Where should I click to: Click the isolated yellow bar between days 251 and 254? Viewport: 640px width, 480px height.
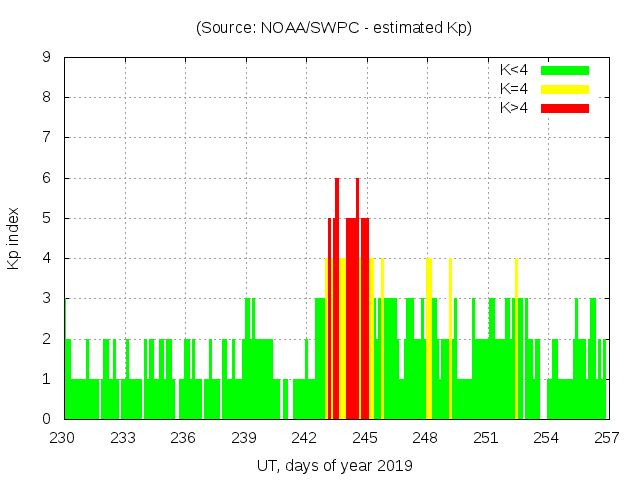(x=516, y=340)
